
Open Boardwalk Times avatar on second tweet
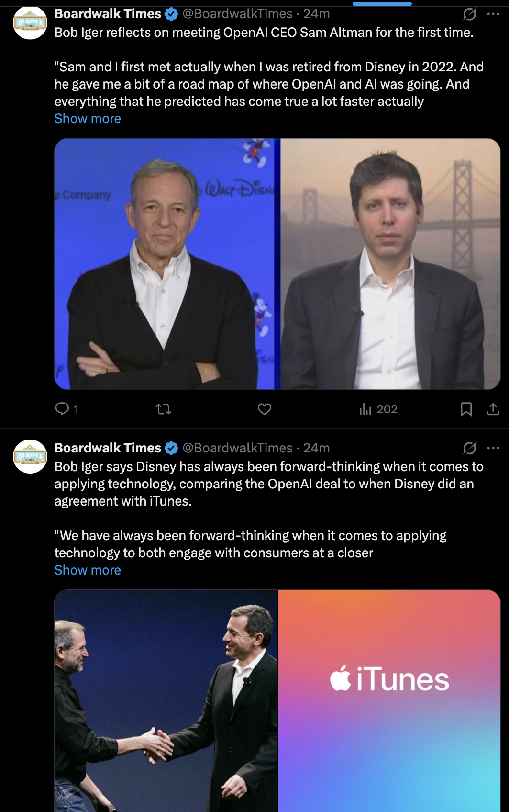coord(30,457)
